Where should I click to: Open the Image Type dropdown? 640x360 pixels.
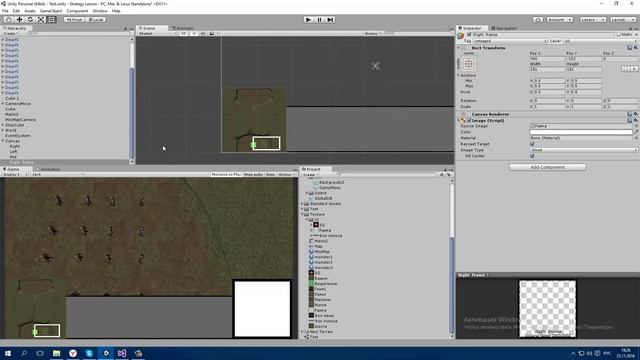point(584,150)
